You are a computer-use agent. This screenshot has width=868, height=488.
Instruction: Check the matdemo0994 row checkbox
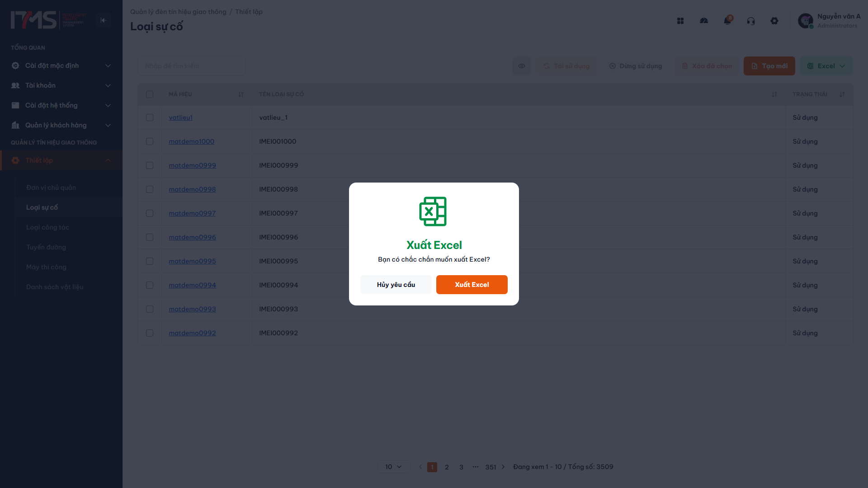click(x=150, y=285)
